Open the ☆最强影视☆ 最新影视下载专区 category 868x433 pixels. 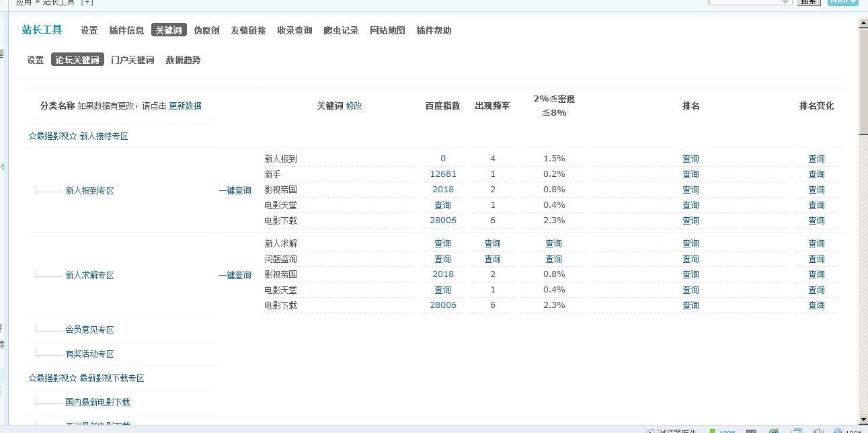86,378
